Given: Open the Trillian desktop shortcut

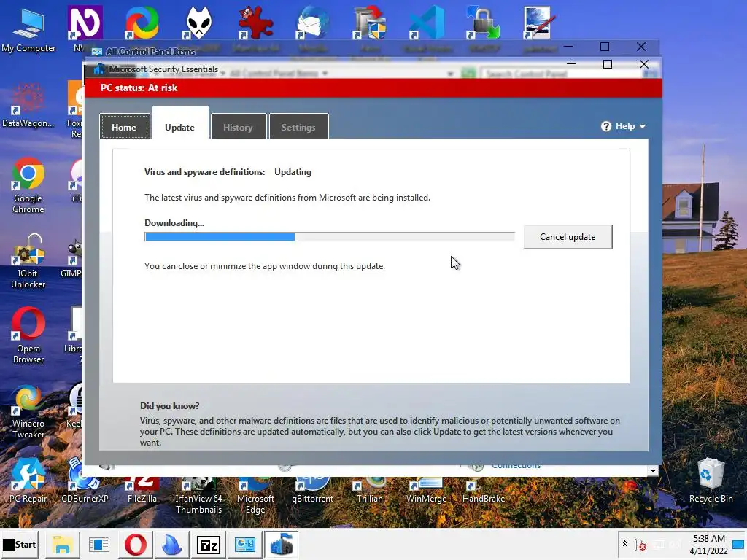Looking at the screenshot, I should pos(369,491).
